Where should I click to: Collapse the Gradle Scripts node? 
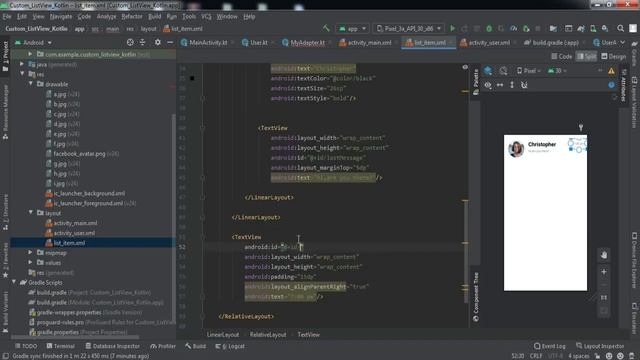14,282
